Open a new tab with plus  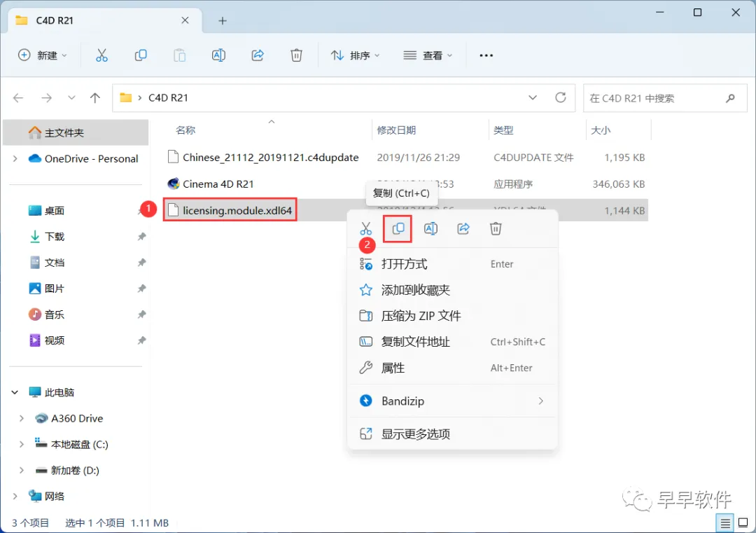(223, 21)
